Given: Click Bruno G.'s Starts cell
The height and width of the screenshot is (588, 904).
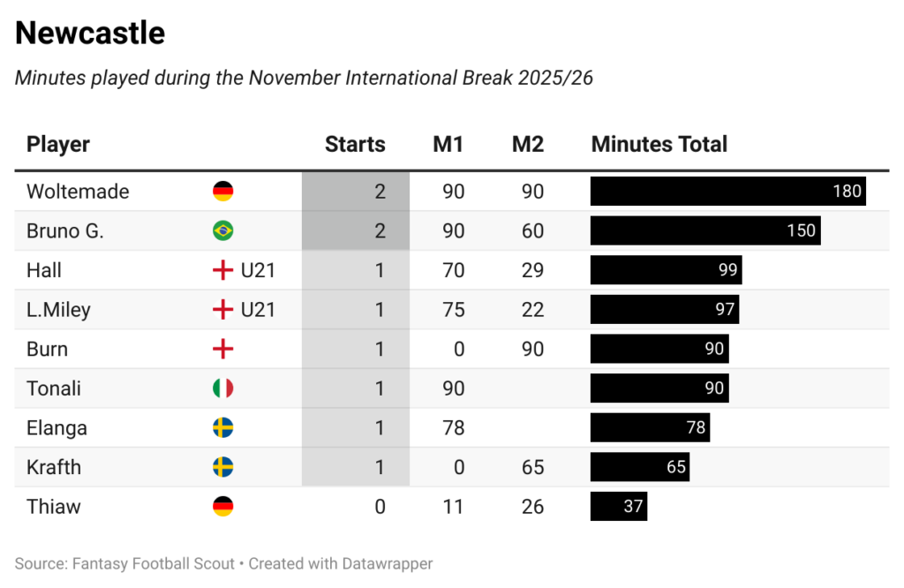Looking at the screenshot, I should (356, 231).
